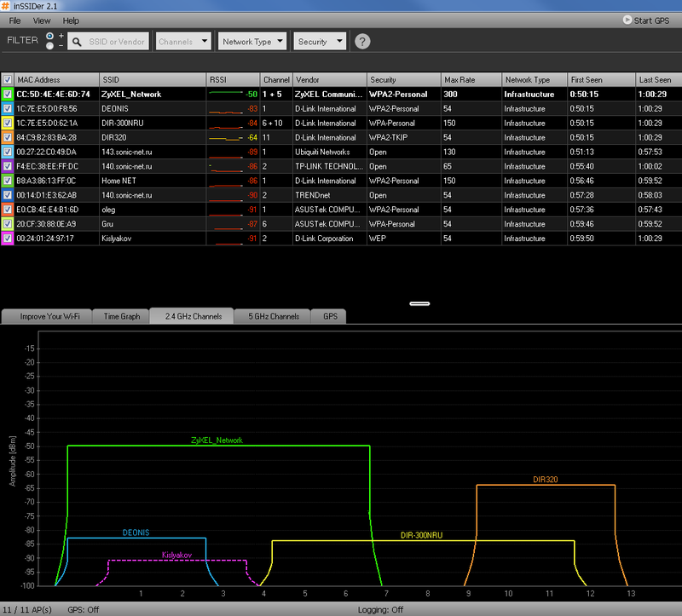Viewport: 682px width, 616px height.
Task: Click the Start GPS button
Action: click(x=646, y=20)
